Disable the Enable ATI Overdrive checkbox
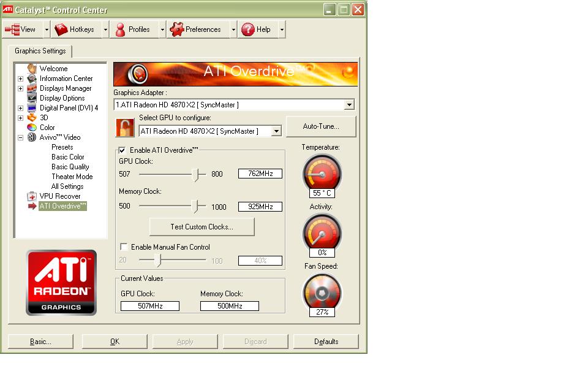Screen dimensions: 588x368 [123, 150]
